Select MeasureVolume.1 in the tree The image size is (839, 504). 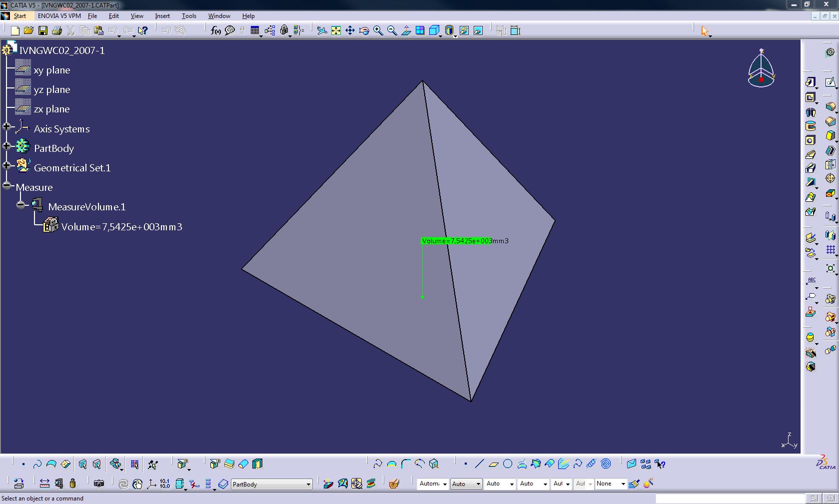point(87,207)
